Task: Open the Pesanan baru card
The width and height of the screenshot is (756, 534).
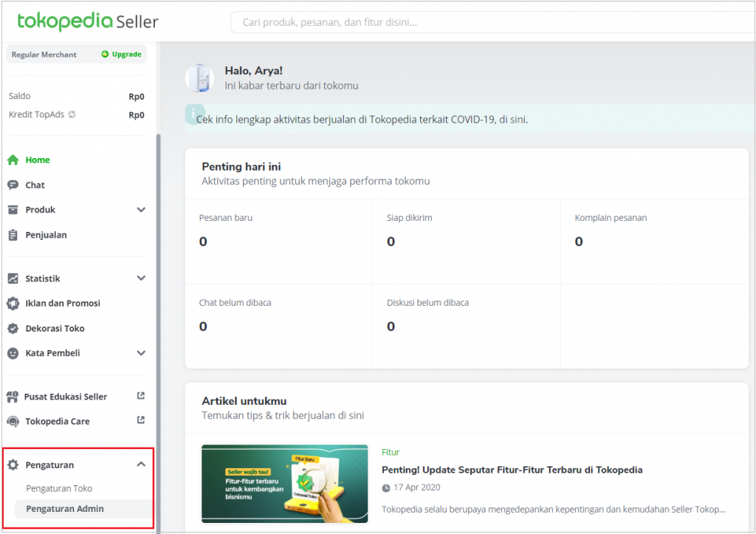Action: pyautogui.click(x=278, y=242)
